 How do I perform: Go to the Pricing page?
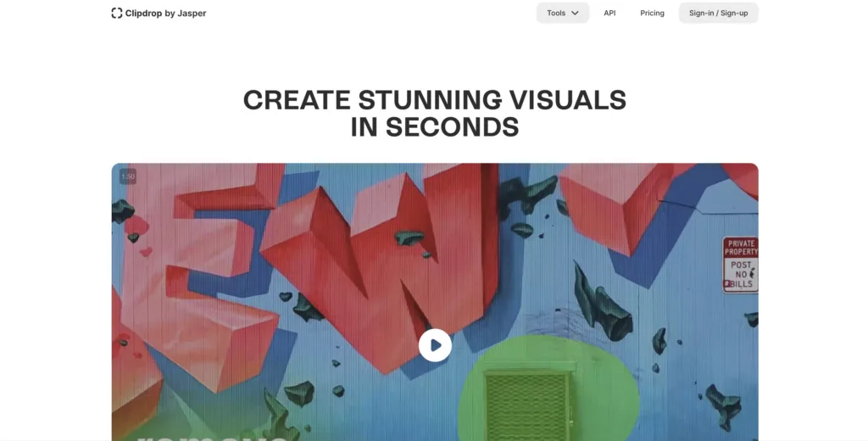(x=652, y=13)
